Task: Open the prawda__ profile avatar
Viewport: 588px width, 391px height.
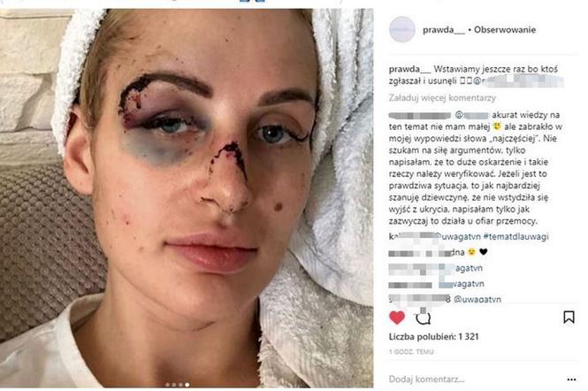Action: [x=402, y=29]
